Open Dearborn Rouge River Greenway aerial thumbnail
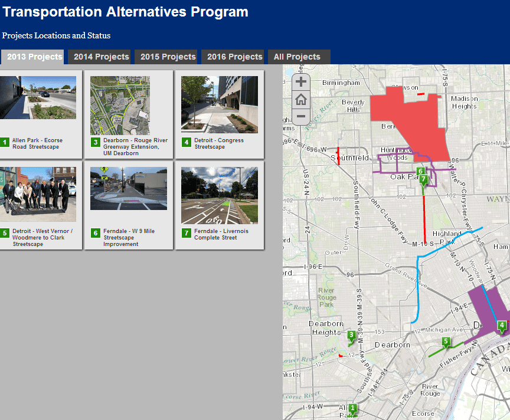510x420 pixels. tap(120, 105)
